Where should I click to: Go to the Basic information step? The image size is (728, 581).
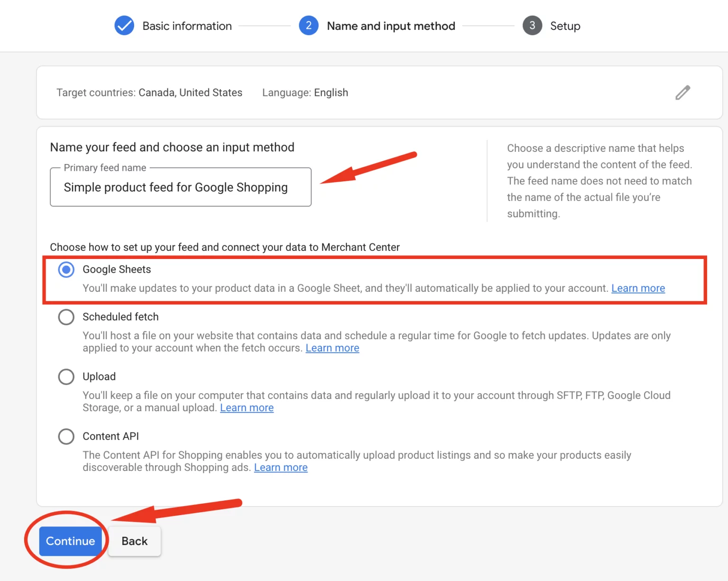pyautogui.click(x=187, y=26)
